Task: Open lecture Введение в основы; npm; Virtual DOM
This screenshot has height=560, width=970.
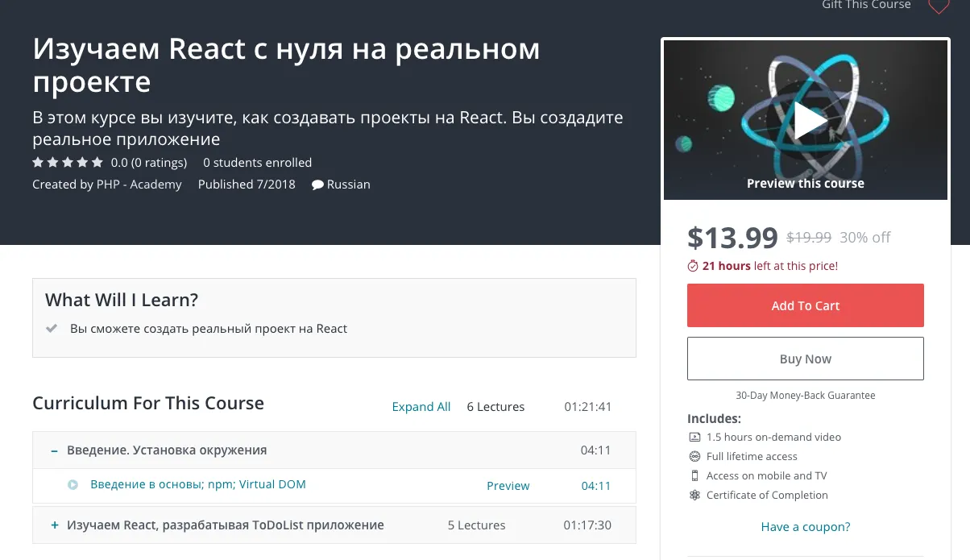Action: click(197, 484)
